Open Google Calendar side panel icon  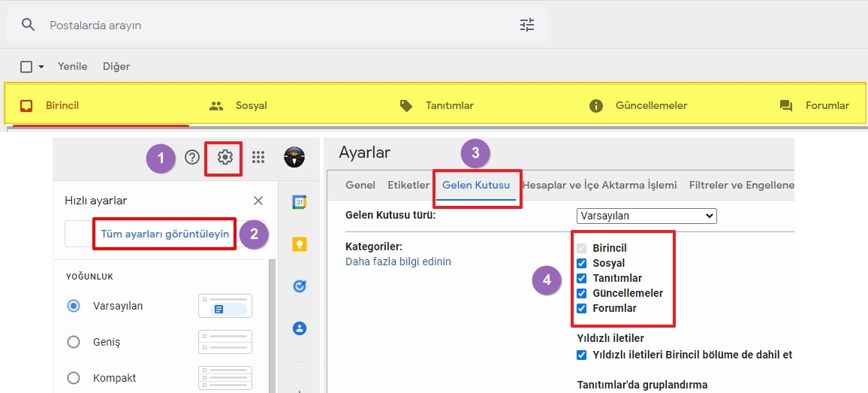(300, 202)
